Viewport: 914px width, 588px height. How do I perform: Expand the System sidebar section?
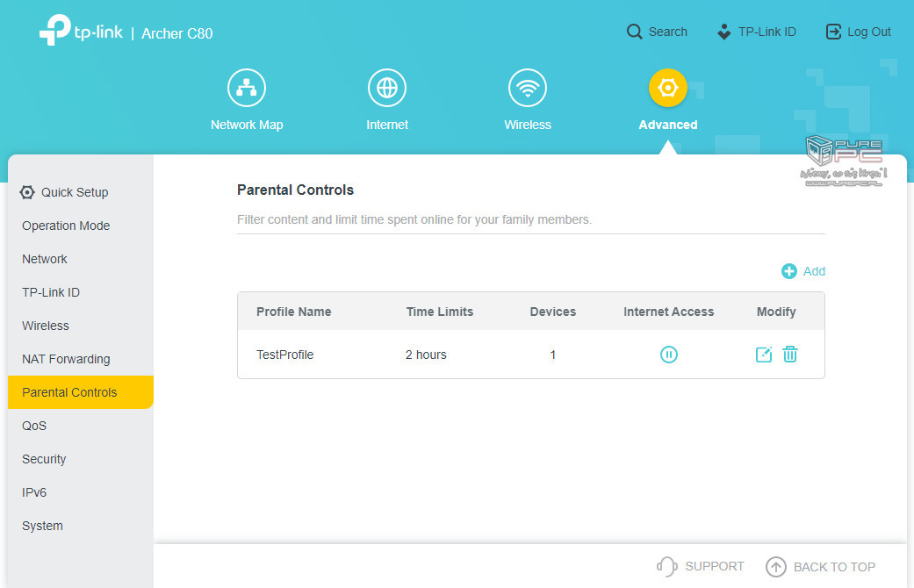point(42,526)
